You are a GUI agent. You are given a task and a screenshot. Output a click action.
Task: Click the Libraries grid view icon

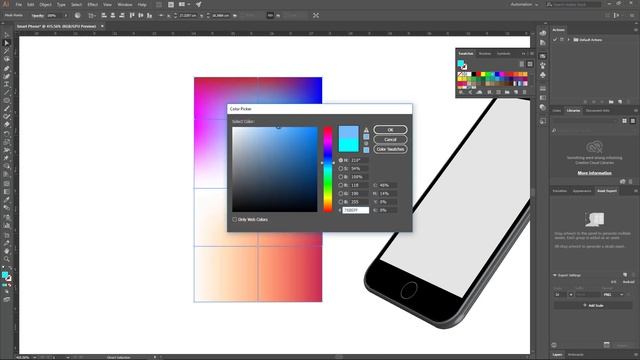[x=624, y=121]
